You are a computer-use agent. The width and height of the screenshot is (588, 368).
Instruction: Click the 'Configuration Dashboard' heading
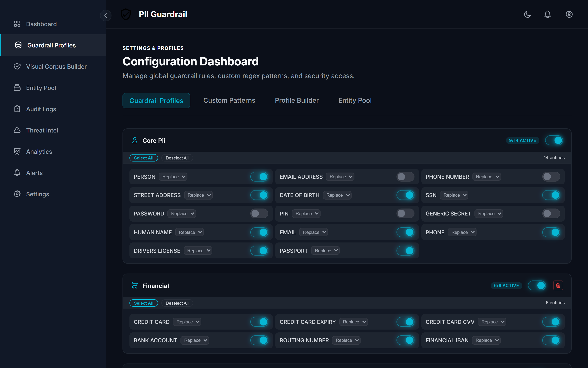click(x=190, y=61)
